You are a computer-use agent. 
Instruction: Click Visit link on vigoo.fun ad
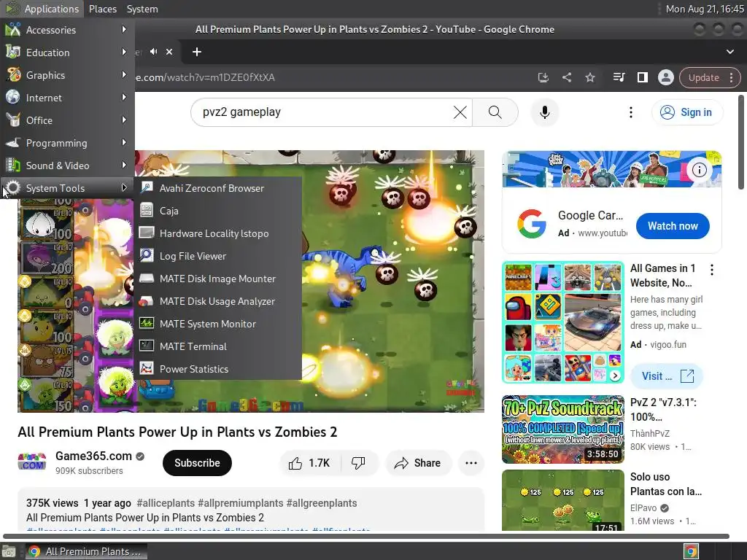click(x=667, y=376)
